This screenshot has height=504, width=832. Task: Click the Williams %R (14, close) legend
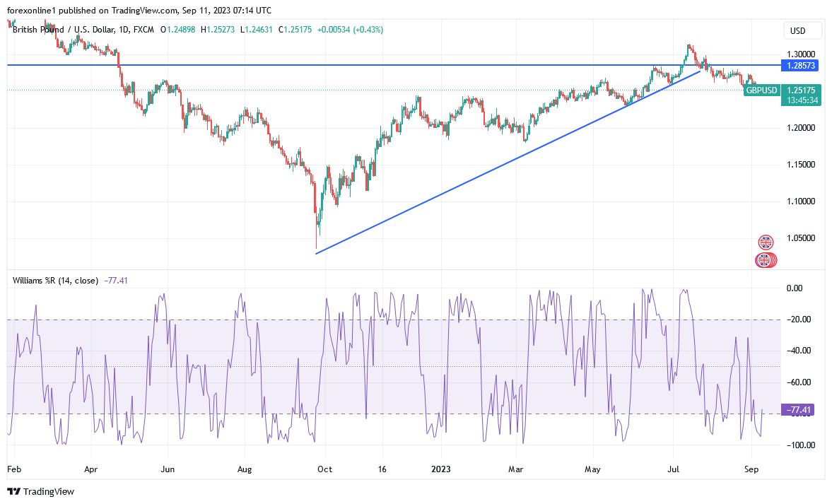(x=55, y=280)
